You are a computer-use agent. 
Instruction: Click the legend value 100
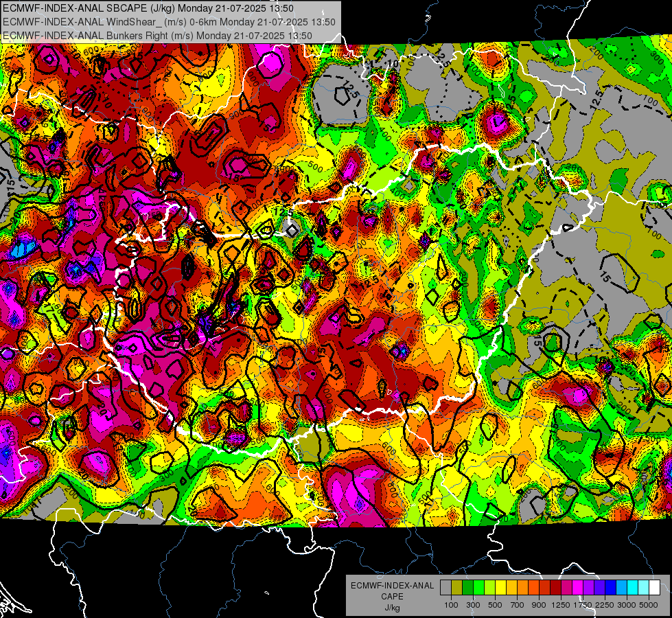(451, 605)
